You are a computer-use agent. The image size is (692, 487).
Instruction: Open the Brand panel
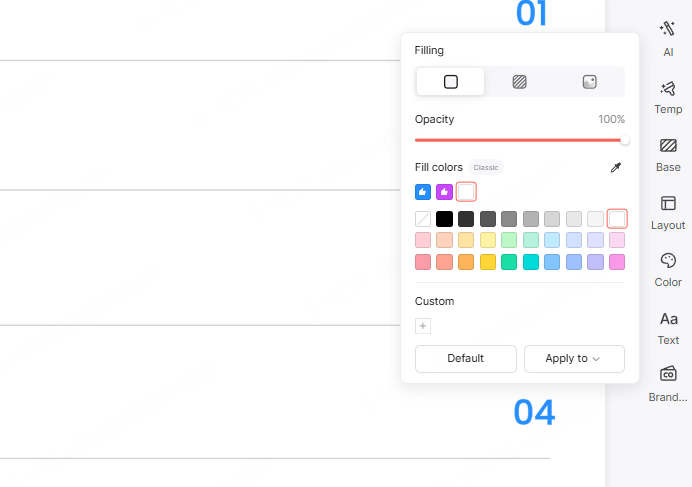[x=668, y=382]
